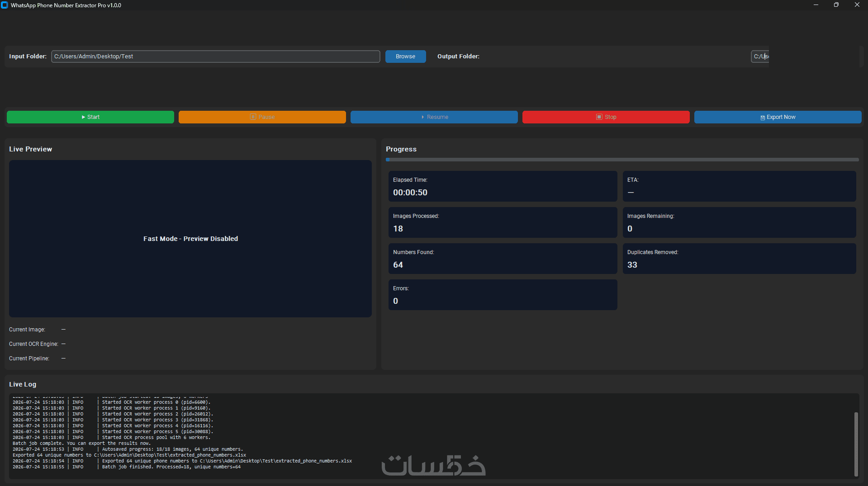Click the Errors card value 0
The width and height of the screenshot is (868, 486).
coord(396,301)
